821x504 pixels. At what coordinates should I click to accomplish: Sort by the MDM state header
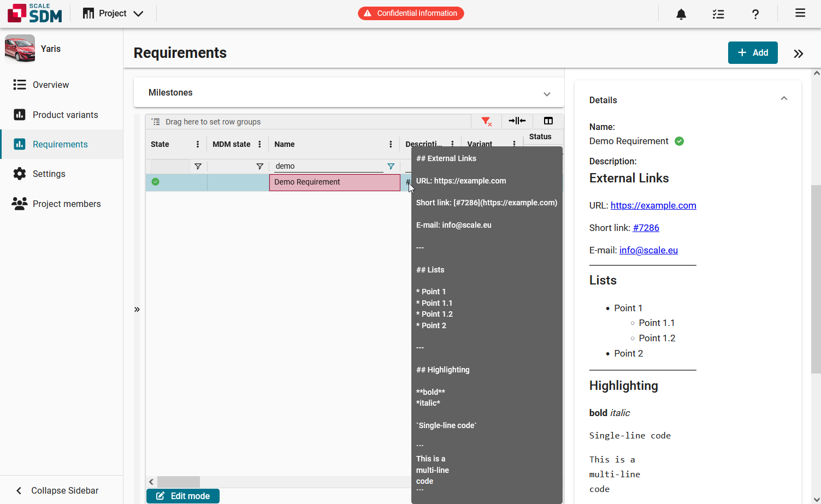click(x=232, y=144)
